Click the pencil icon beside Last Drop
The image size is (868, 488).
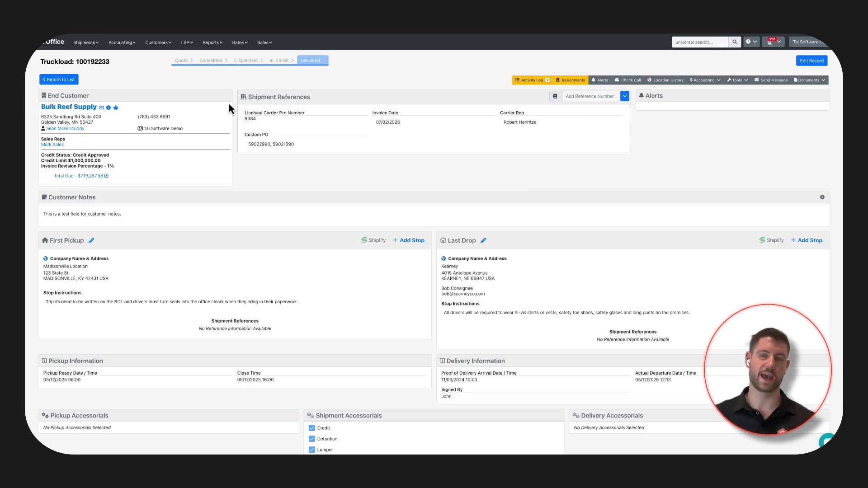[483, 240]
